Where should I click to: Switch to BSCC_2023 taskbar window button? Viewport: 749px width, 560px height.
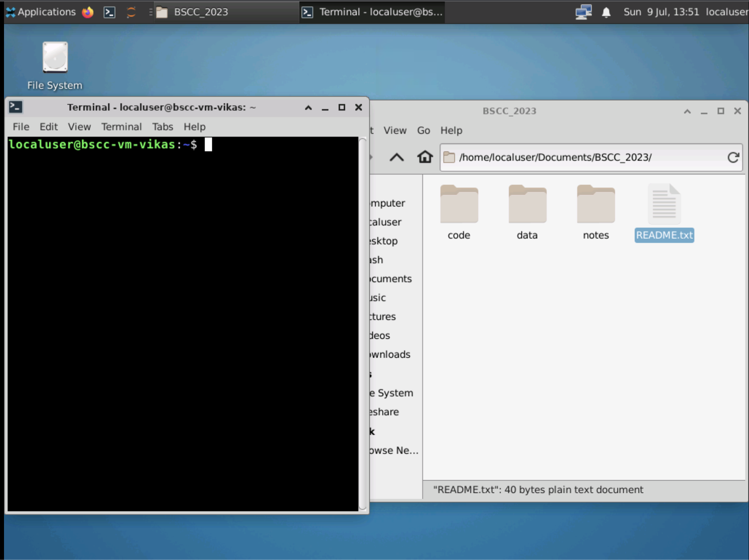pyautogui.click(x=226, y=12)
